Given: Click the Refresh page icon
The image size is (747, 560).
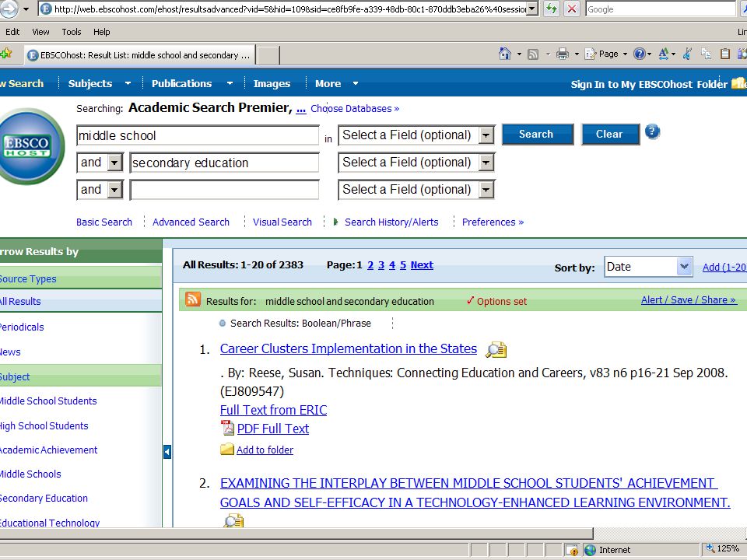Looking at the screenshot, I should pos(551,9).
